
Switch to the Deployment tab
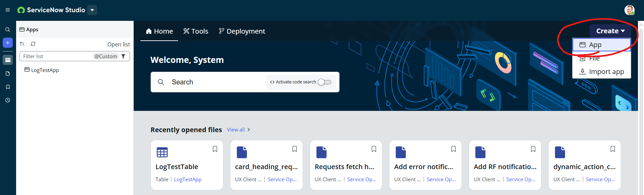(242, 31)
